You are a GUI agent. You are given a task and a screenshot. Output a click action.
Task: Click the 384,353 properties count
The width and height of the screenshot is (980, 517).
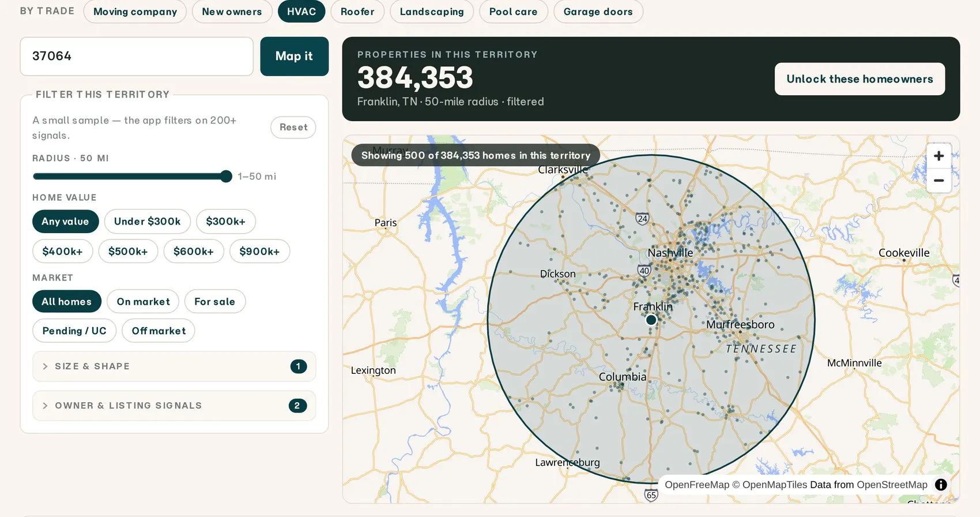click(415, 77)
